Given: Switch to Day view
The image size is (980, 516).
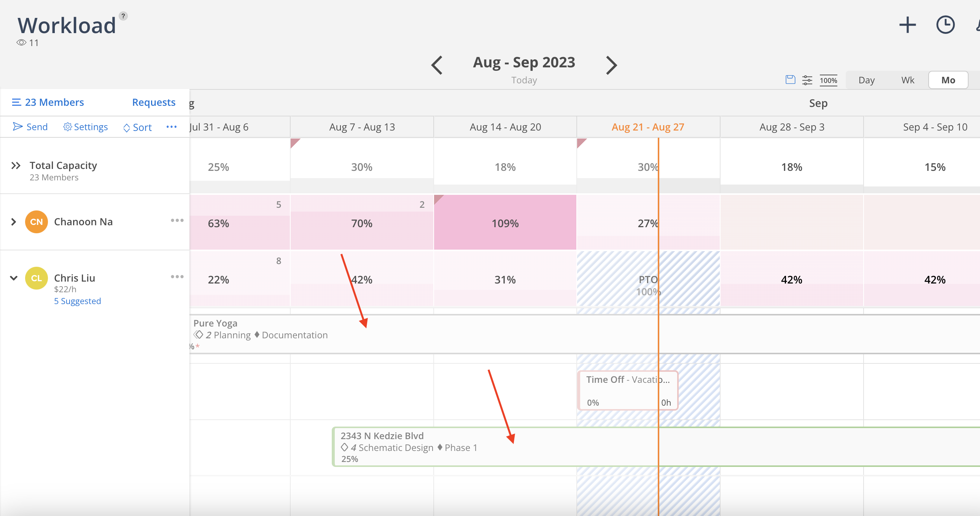Looking at the screenshot, I should click(x=866, y=80).
